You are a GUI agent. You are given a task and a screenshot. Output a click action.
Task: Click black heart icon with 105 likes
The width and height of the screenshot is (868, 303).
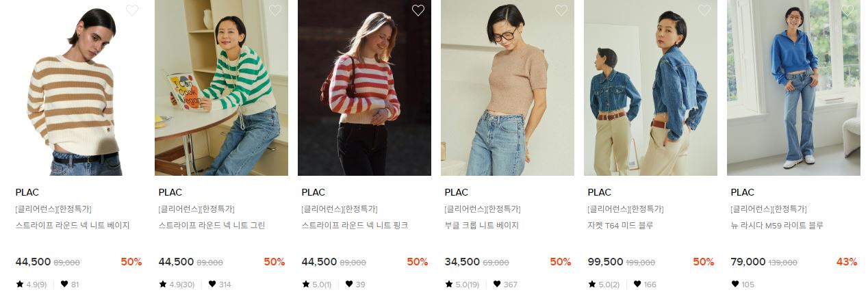(735, 284)
